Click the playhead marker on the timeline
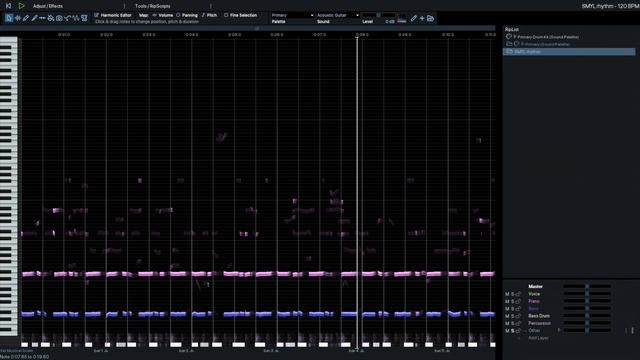Screen dimensions: 640x360 pyautogui.click(x=357, y=37)
